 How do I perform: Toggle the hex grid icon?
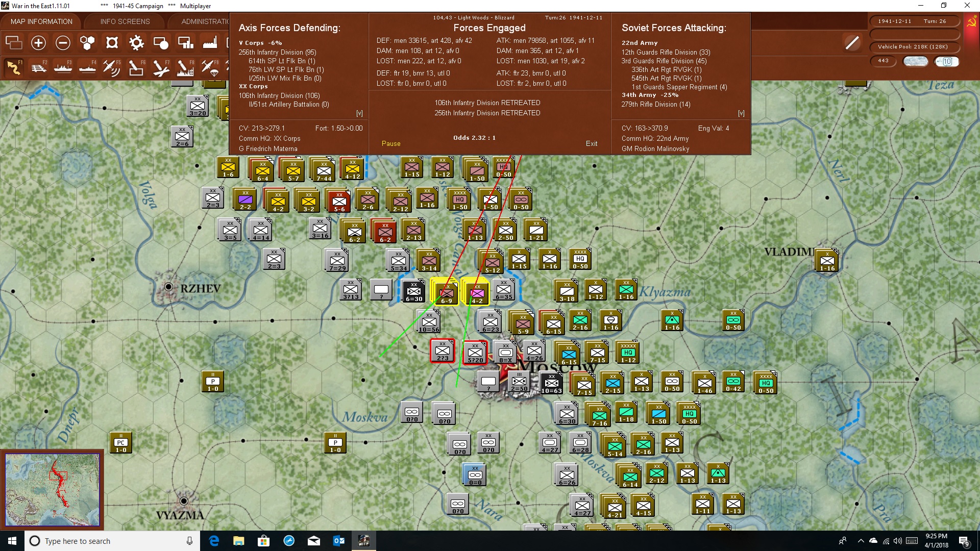point(87,43)
